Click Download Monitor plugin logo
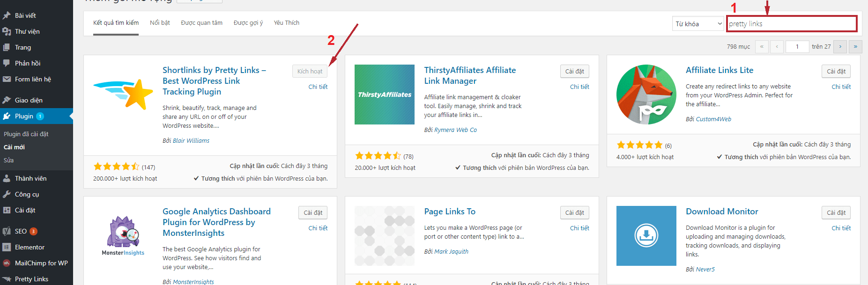868x285 pixels. (x=646, y=236)
